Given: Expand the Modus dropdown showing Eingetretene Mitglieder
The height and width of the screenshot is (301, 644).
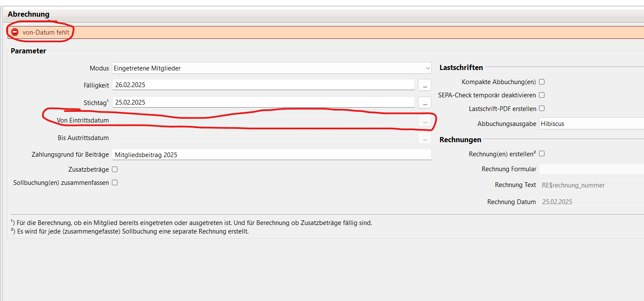Looking at the screenshot, I should (272, 68).
